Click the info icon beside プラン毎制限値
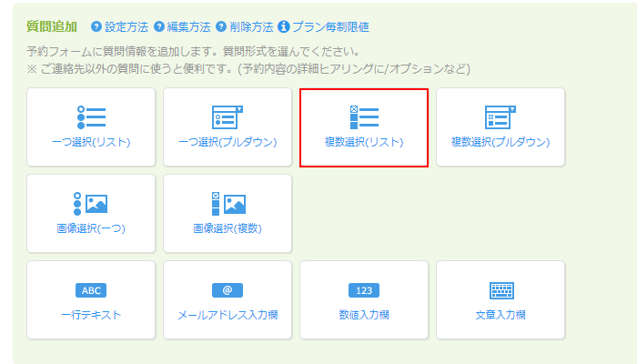Image resolution: width=637 pixels, height=364 pixels. pyautogui.click(x=283, y=27)
